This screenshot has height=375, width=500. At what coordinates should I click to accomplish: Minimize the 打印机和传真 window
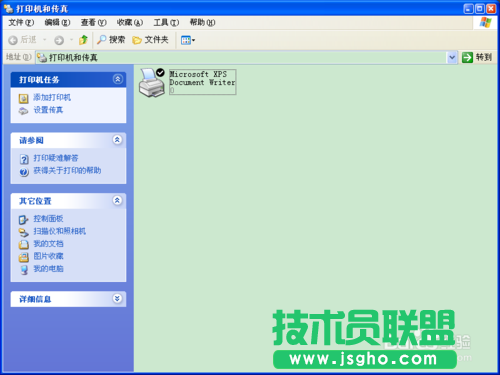point(468,9)
